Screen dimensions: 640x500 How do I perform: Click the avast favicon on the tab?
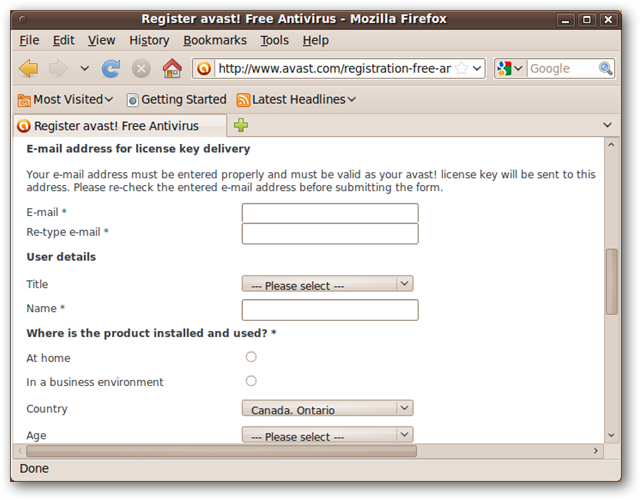pos(24,126)
